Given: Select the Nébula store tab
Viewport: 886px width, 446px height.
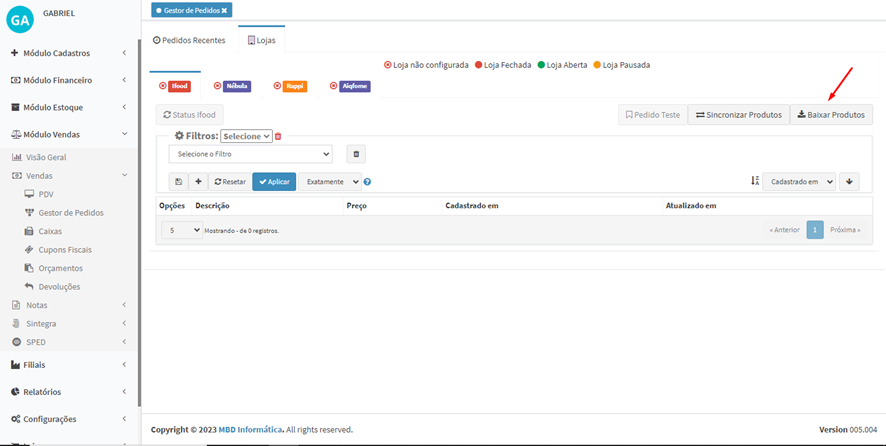Looking at the screenshot, I should [x=236, y=86].
